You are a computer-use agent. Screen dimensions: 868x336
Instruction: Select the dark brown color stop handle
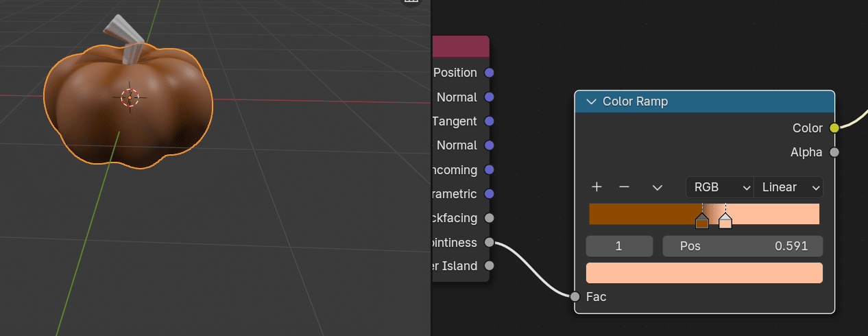701,222
